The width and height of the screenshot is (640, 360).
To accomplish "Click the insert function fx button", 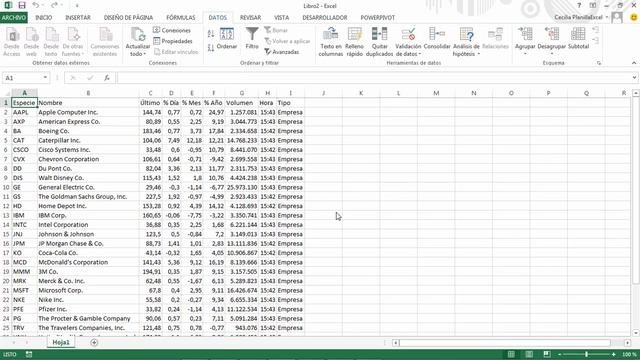I will (x=107, y=78).
